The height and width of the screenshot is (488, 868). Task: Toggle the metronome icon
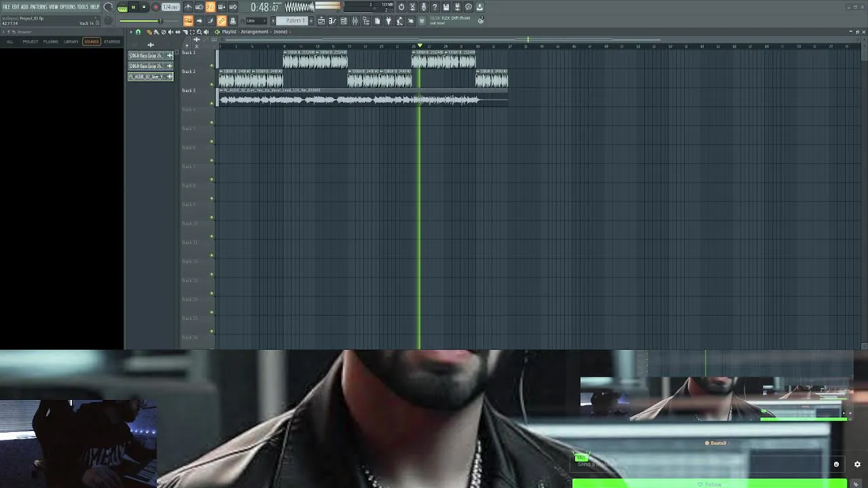click(188, 7)
